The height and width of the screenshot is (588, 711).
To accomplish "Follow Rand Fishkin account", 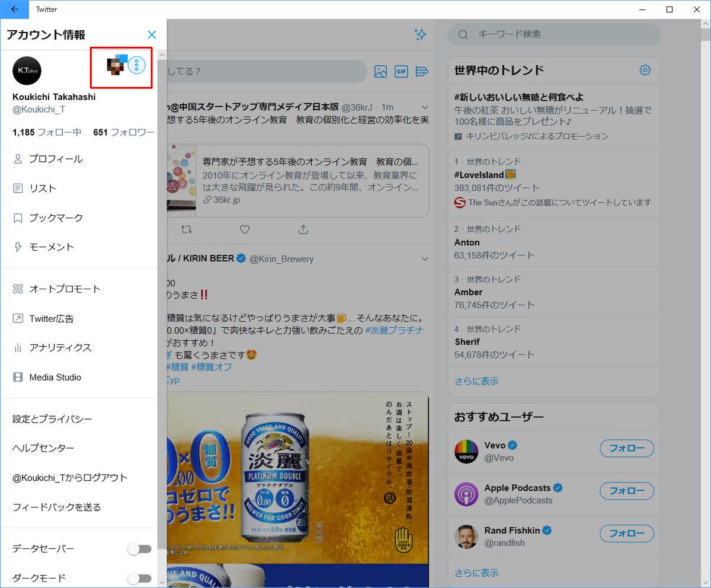I will (627, 533).
